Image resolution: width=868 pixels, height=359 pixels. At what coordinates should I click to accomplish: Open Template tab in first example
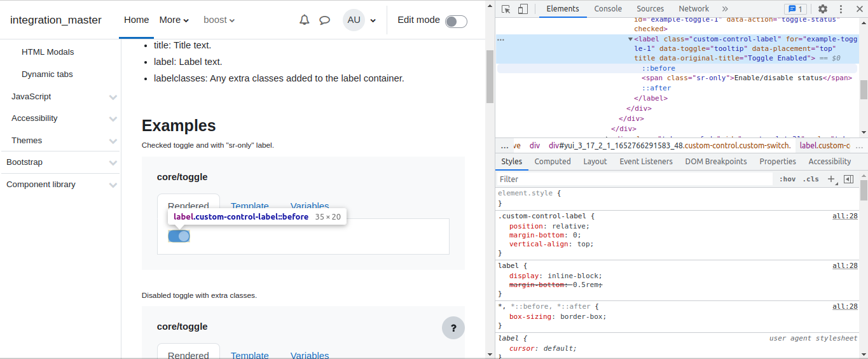[250, 206]
